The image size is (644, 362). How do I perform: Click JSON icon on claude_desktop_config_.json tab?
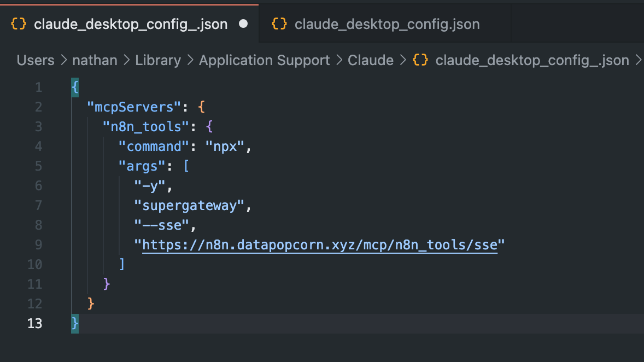pyautogui.click(x=18, y=24)
